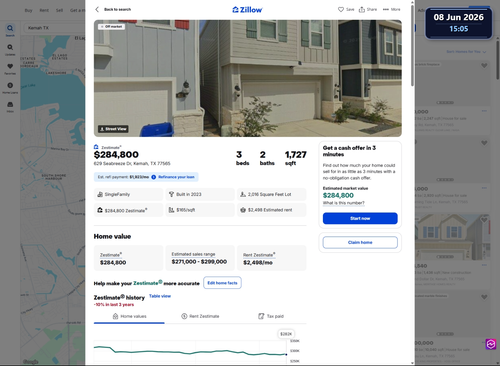Open the main property photo
This screenshot has height=366, width=500.
(x=248, y=78)
